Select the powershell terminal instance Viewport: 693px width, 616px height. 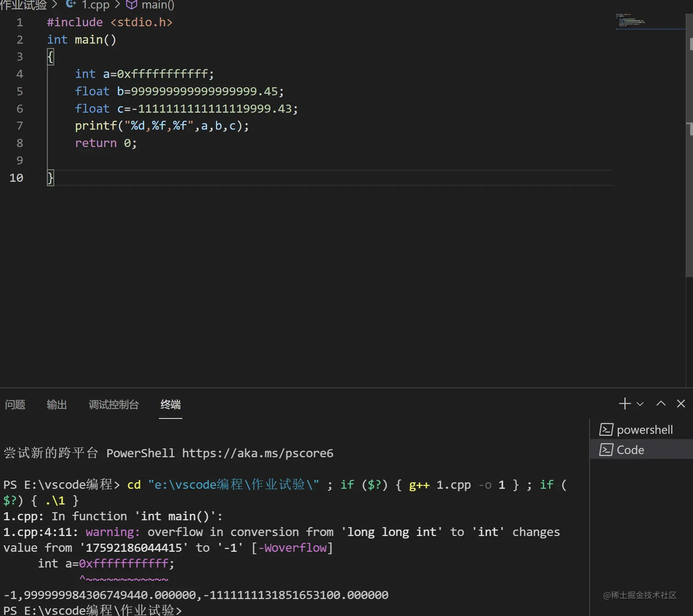pos(642,430)
